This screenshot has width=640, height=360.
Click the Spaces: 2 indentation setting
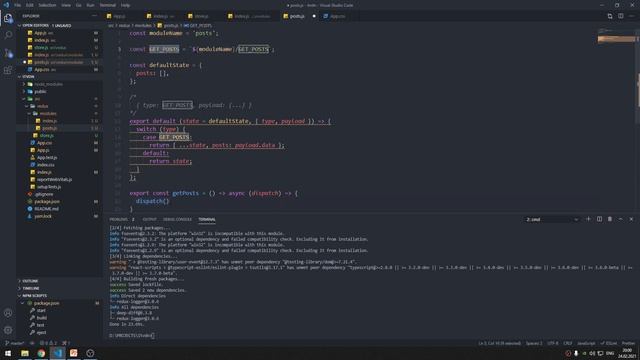tap(534, 343)
